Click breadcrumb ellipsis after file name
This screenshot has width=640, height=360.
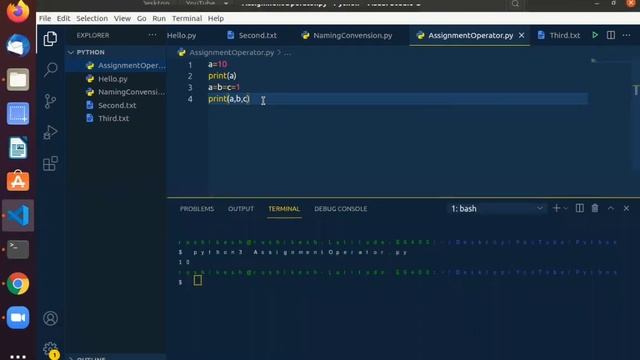(x=288, y=53)
